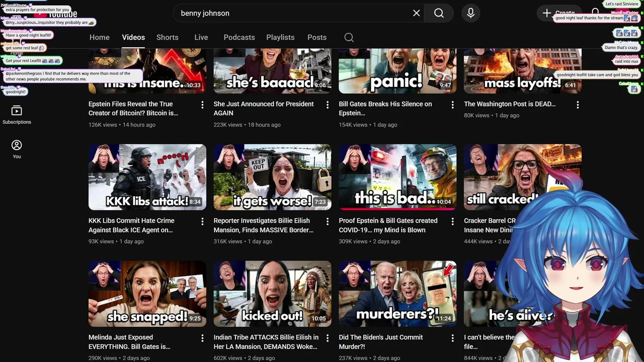The height and width of the screenshot is (362, 644).
Task: Open options menu for Reporter Investigates Billie Eilish video
Action: 328,221
